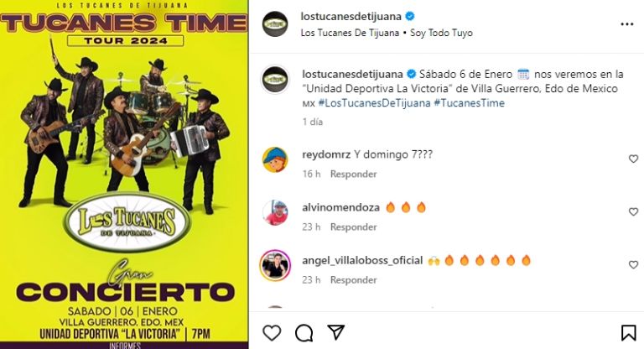Like angel_villaloboss_oficial's comment
Image resolution: width=644 pixels, height=349 pixels.
633,265
